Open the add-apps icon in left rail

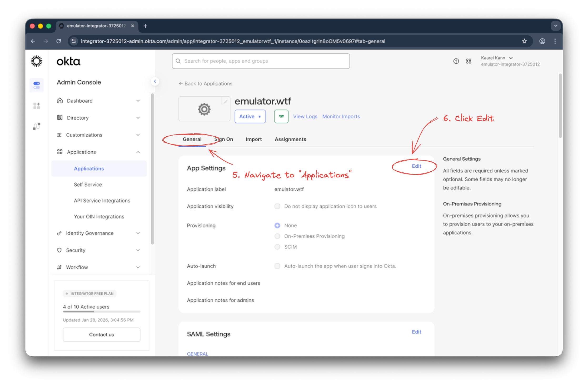(x=37, y=106)
